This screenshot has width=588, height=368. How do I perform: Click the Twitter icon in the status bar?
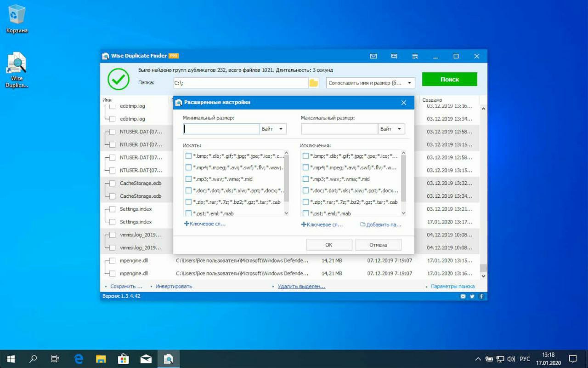pyautogui.click(x=472, y=296)
